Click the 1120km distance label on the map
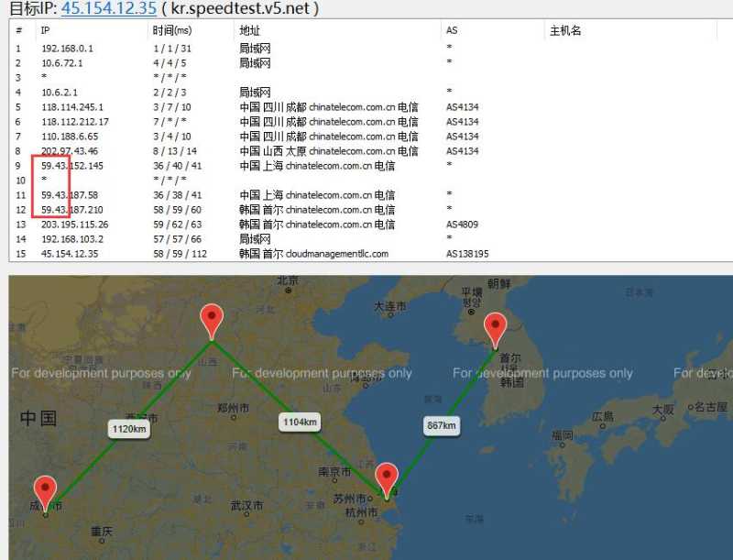The width and height of the screenshot is (733, 560). point(128,427)
